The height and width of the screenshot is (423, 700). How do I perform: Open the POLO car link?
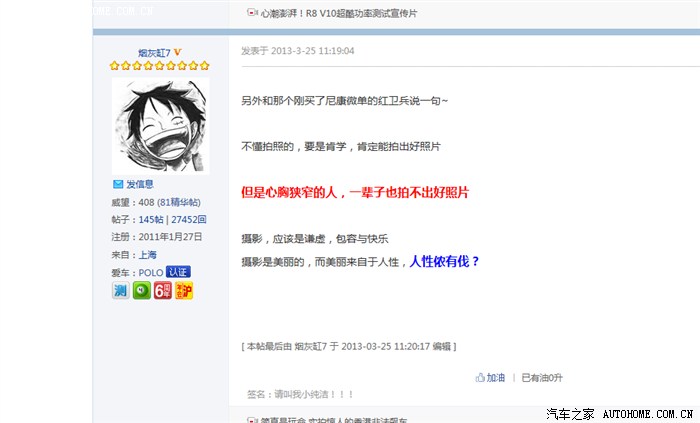tap(151, 273)
